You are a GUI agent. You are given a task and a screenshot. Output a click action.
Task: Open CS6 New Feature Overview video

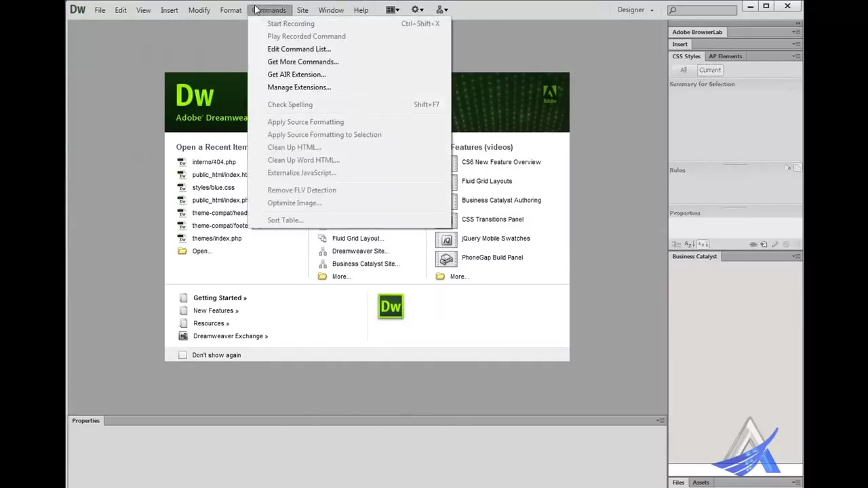(501, 162)
